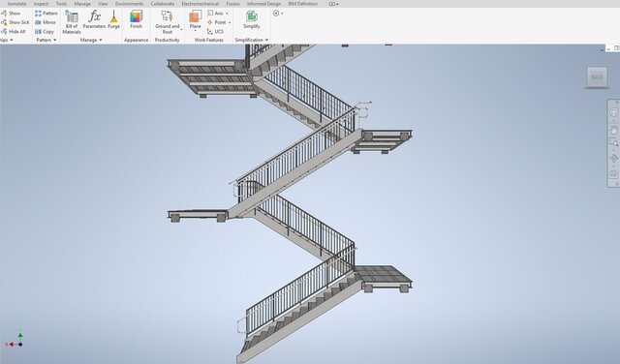Viewport: 620px width, 364px height.
Task: Switch to the Inspect tab
Action: pyautogui.click(x=41, y=4)
